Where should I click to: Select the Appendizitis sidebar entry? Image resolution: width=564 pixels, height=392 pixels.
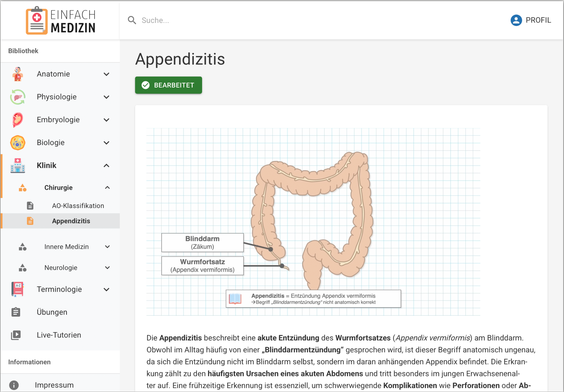pos(71,221)
